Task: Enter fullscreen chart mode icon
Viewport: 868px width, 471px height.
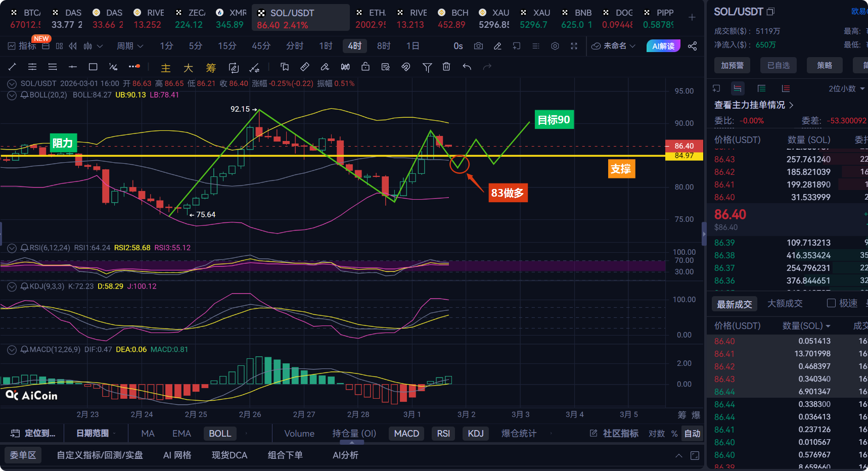Action: [574, 46]
